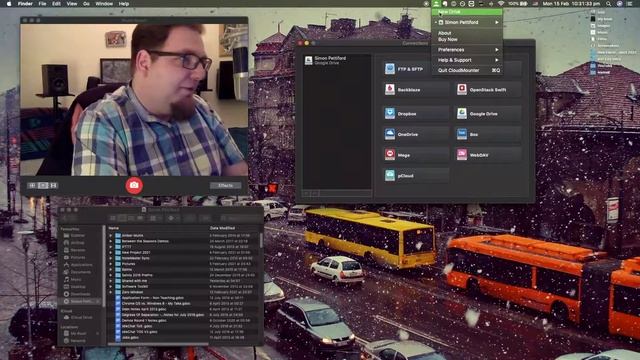Click the Dropbox connection icon
Viewport: 640px width, 360px height.
tap(390, 113)
